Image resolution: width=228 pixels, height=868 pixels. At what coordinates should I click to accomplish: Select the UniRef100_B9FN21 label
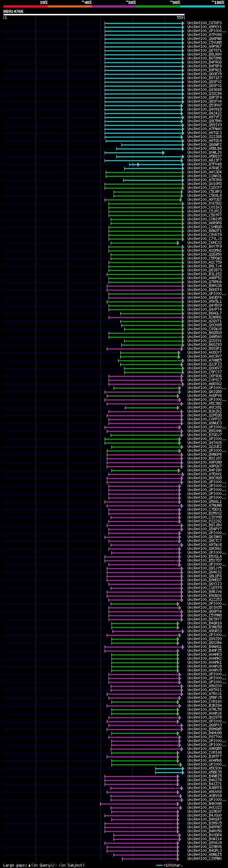[x=204, y=70]
